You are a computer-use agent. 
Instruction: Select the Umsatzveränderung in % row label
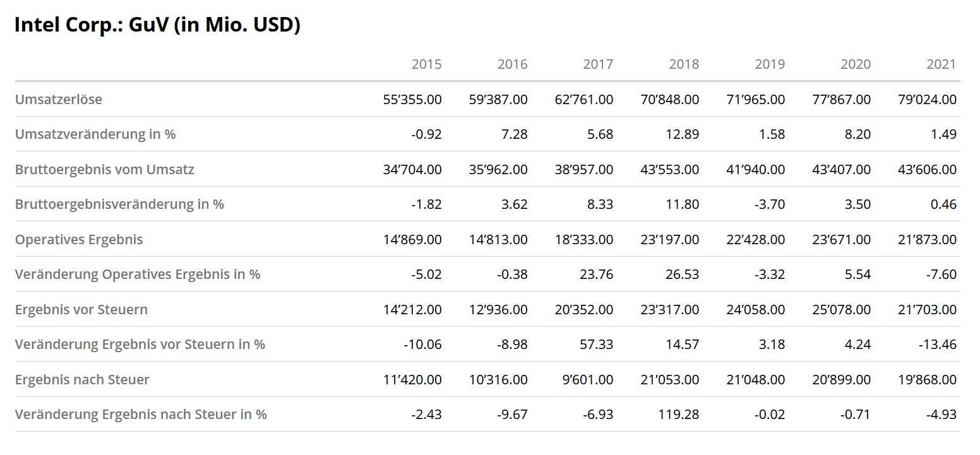pos(95,134)
